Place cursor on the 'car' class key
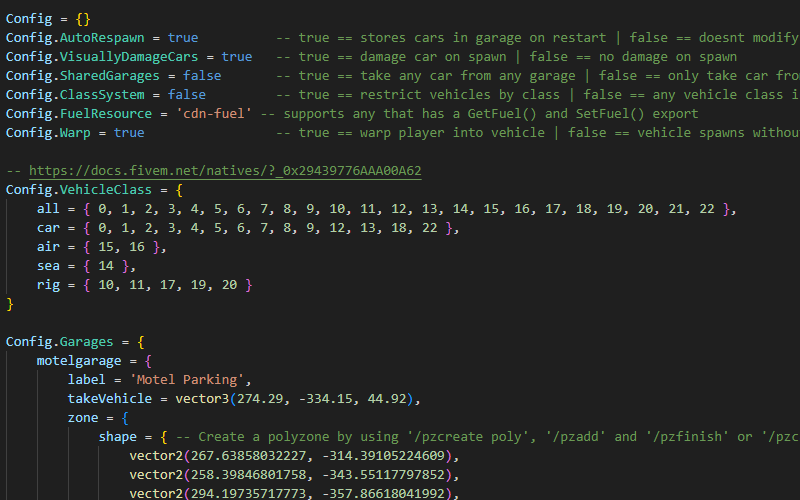800x500 pixels. coord(48,228)
